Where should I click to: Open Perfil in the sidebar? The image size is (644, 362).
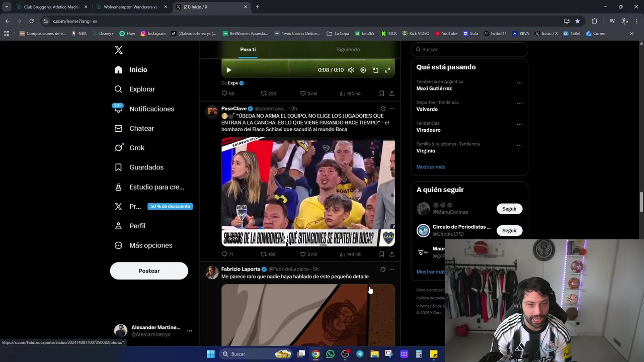pyautogui.click(x=130, y=226)
